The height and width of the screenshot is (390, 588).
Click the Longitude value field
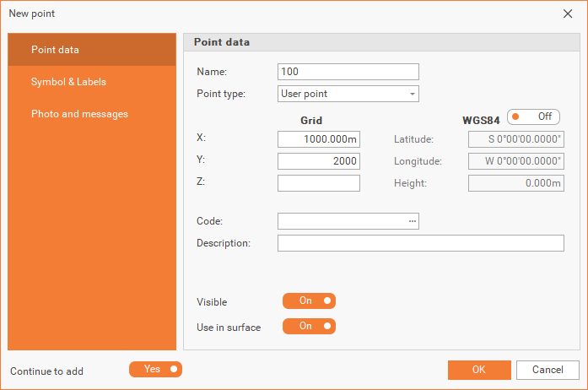click(x=515, y=161)
